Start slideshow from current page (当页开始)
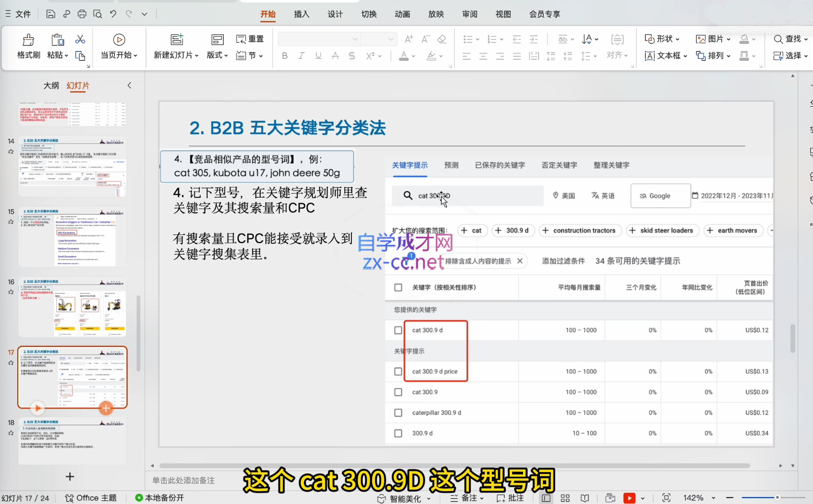This screenshot has width=813, height=504. 119,46
